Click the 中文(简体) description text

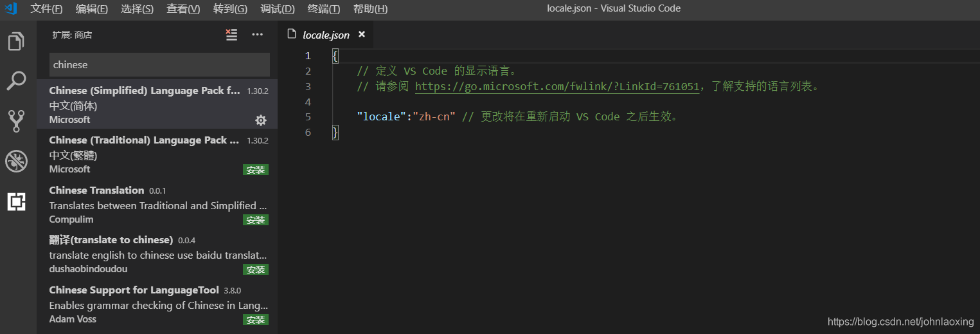pyautogui.click(x=73, y=106)
